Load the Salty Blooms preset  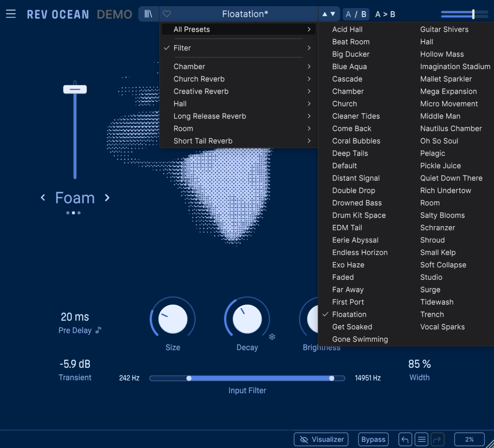coord(442,215)
